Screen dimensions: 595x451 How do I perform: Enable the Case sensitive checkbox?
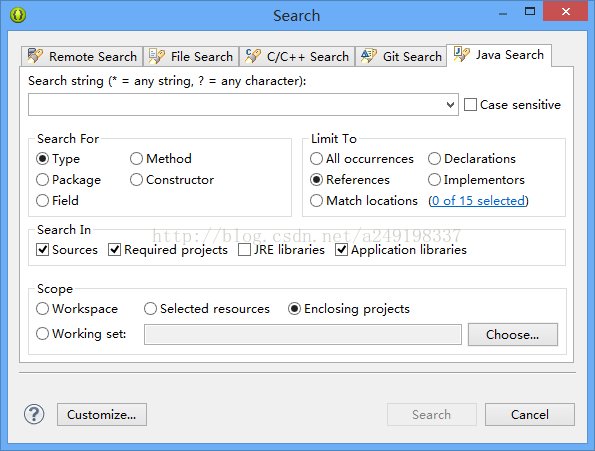[471, 105]
